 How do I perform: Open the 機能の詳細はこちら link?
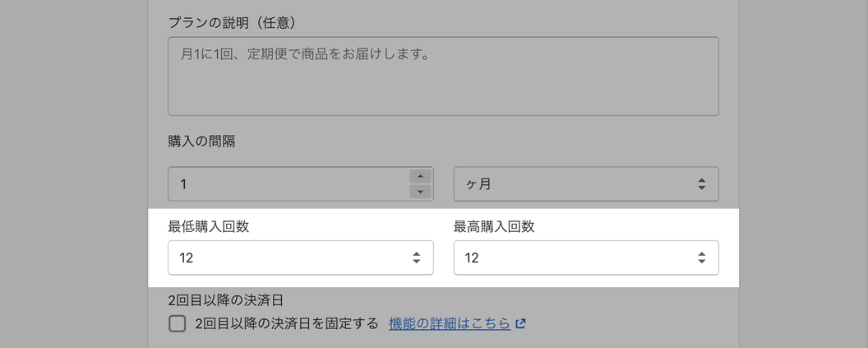point(450,323)
